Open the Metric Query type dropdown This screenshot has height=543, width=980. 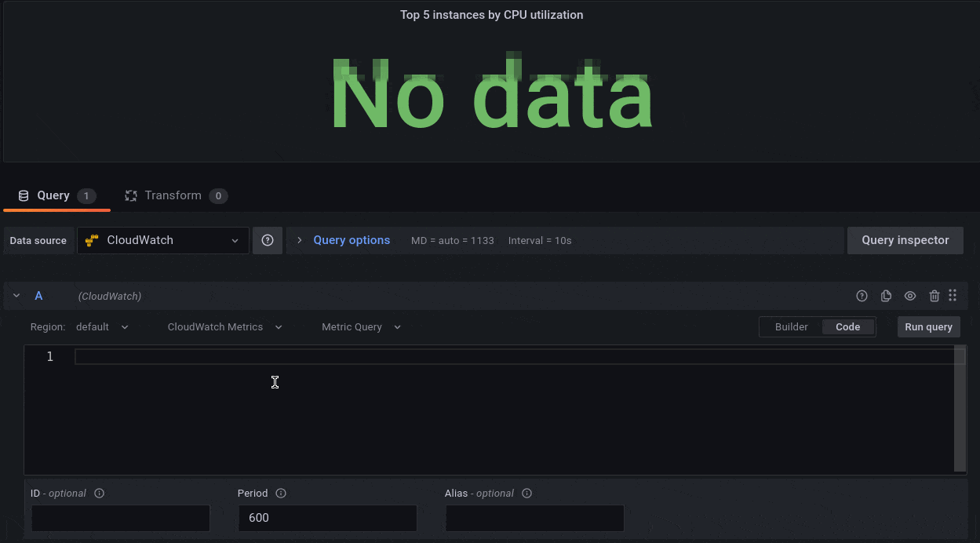click(x=360, y=326)
